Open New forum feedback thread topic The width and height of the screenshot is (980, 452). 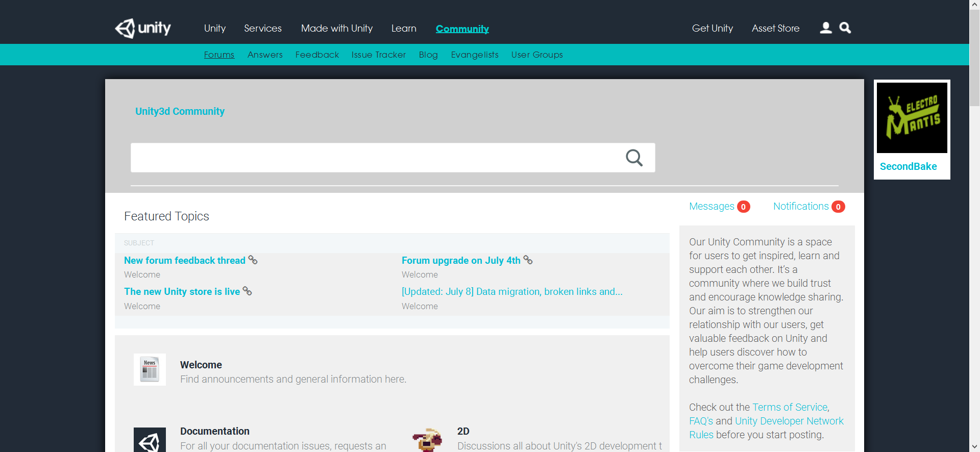(x=185, y=260)
